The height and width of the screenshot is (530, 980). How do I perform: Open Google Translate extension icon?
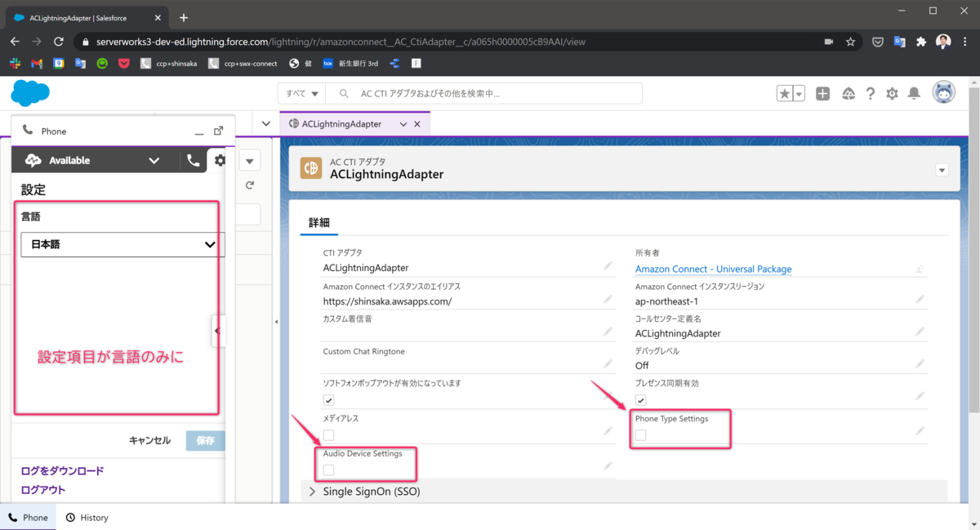(900, 42)
